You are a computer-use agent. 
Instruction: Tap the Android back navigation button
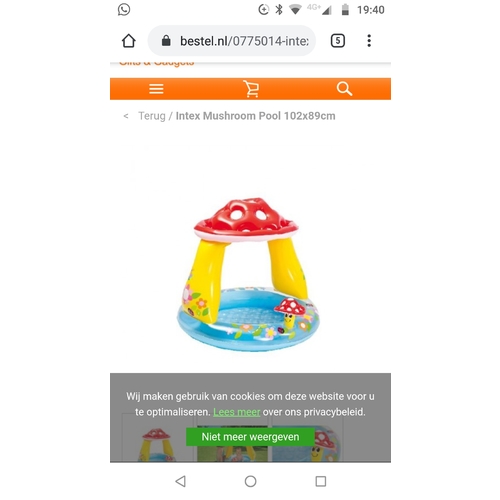(x=181, y=481)
